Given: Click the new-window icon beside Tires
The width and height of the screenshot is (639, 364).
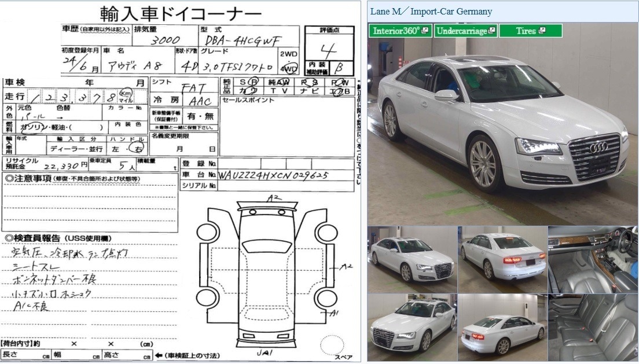Looking at the screenshot, I should pos(542,31).
